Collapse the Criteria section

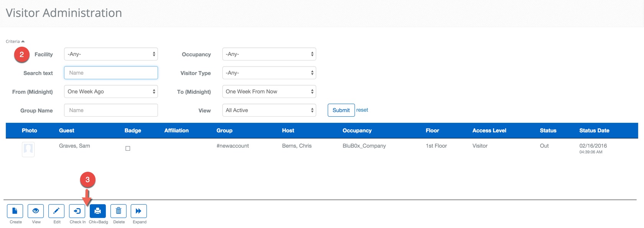coord(15,41)
